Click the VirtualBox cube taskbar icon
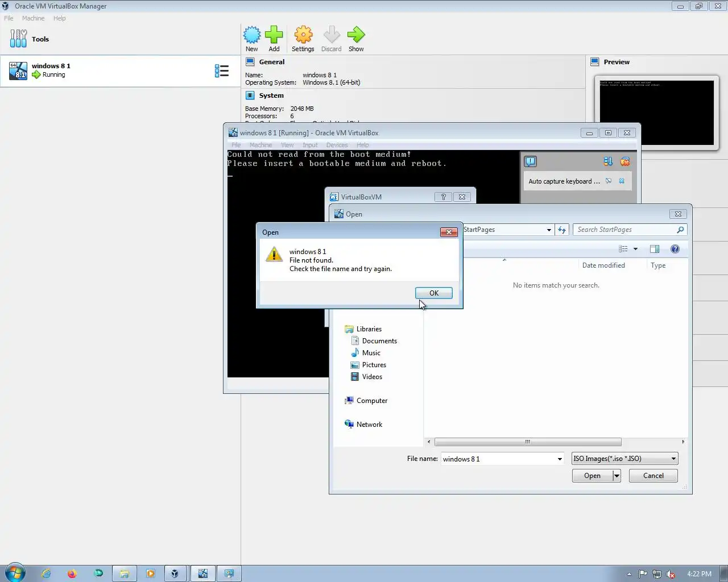The image size is (728, 582). (175, 573)
